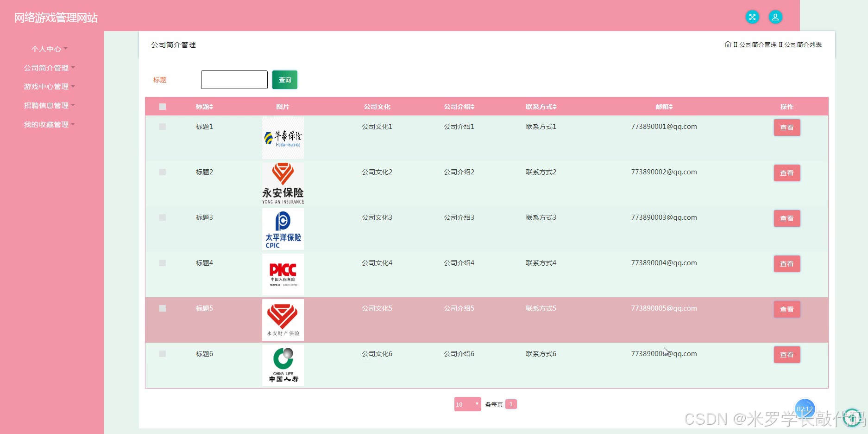This screenshot has height=434, width=868.
Task: Click the 公司文化3 cell
Action: (377, 217)
